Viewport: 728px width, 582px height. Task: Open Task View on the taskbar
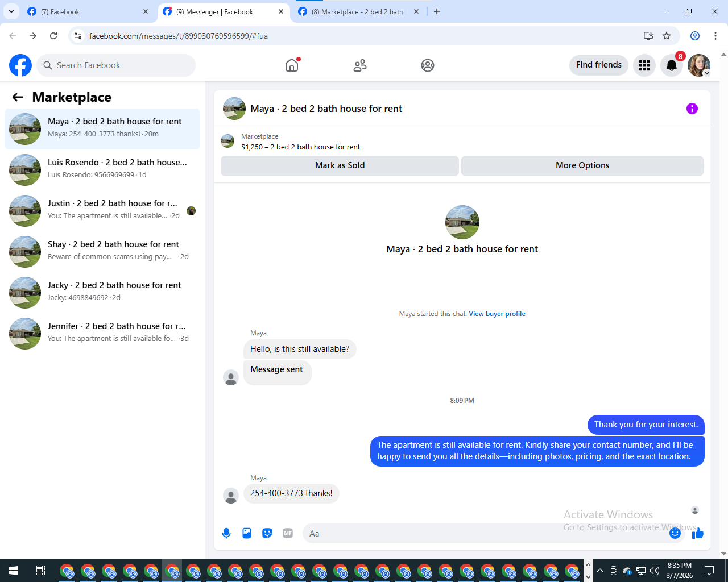(x=41, y=571)
